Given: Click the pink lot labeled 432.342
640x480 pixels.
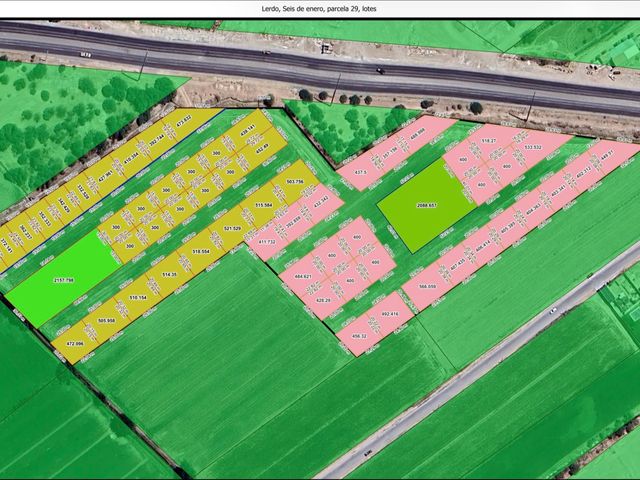Looking at the screenshot, I should [x=319, y=204].
